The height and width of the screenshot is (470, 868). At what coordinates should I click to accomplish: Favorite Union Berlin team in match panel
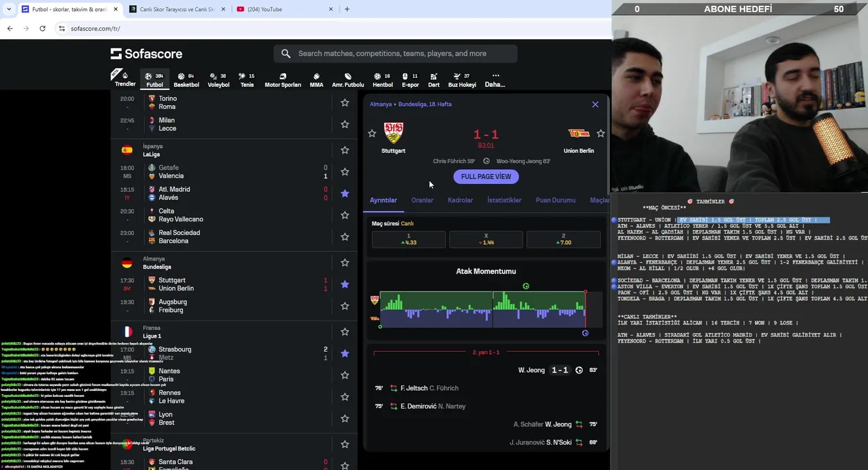point(601,133)
